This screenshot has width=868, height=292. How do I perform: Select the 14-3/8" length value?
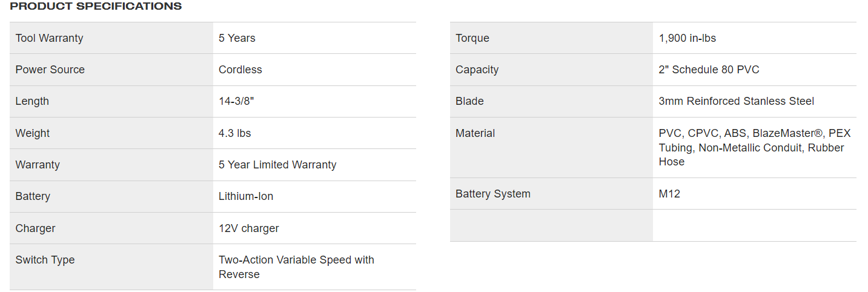point(236,101)
